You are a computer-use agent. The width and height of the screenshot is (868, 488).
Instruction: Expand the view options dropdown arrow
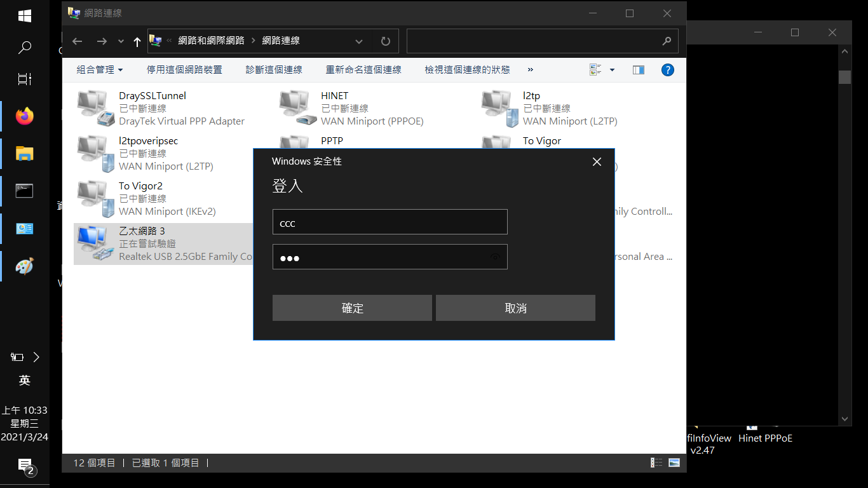(x=613, y=70)
